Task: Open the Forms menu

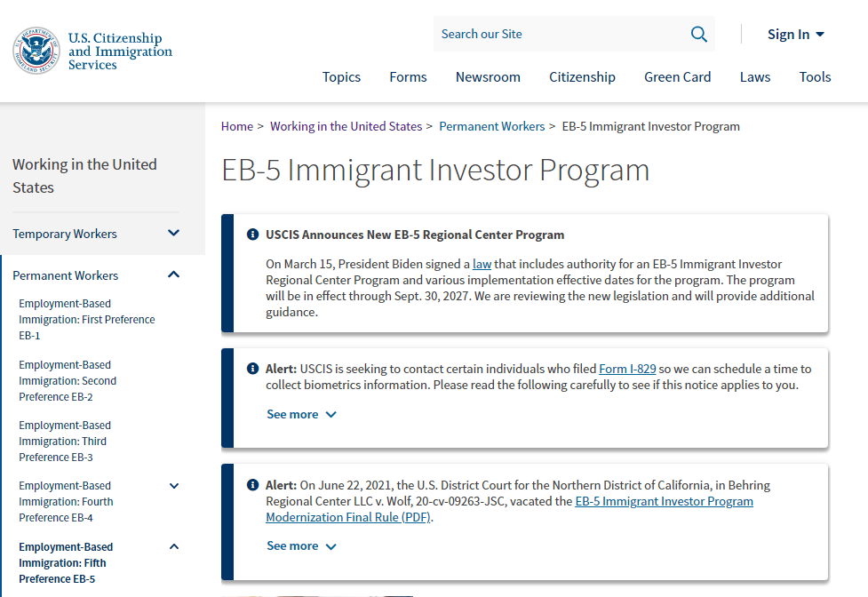Action: (x=408, y=77)
